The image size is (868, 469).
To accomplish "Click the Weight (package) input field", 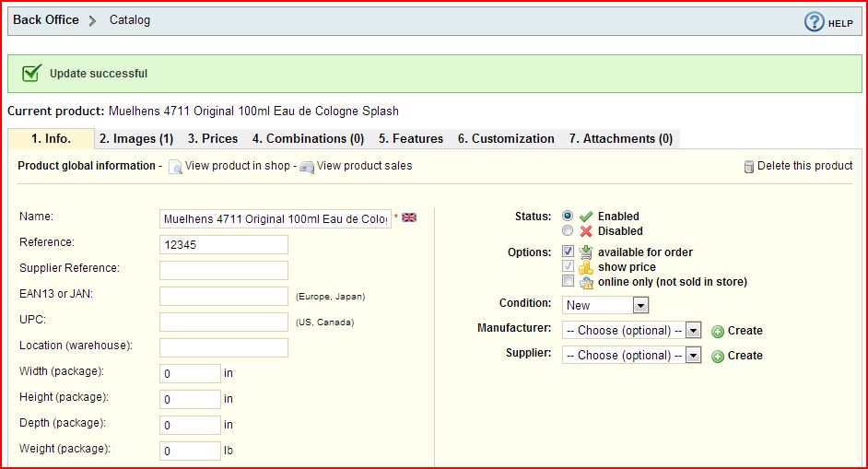I will 190,451.
